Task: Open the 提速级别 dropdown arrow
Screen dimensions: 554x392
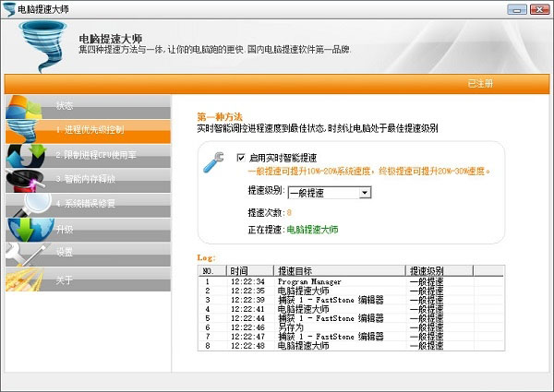Action: [365, 193]
